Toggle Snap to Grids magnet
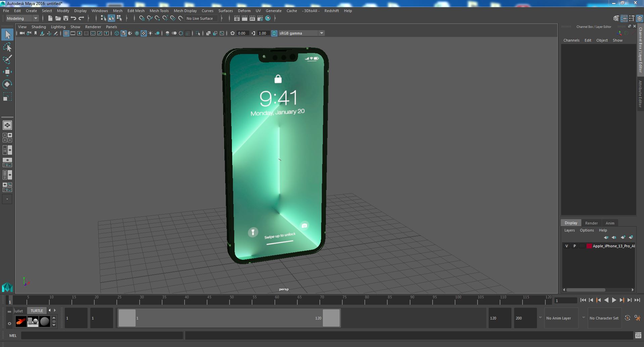The width and height of the screenshot is (644, 347). tap(142, 18)
